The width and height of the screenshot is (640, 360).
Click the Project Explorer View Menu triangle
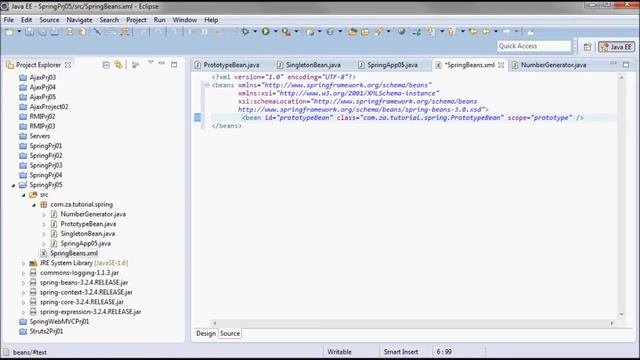click(151, 62)
